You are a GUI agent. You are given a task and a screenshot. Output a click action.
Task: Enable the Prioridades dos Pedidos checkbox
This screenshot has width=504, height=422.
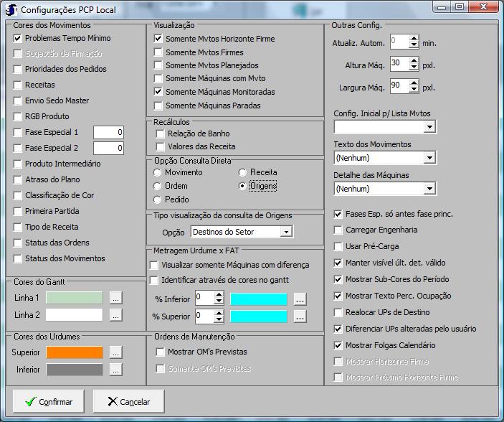19,70
